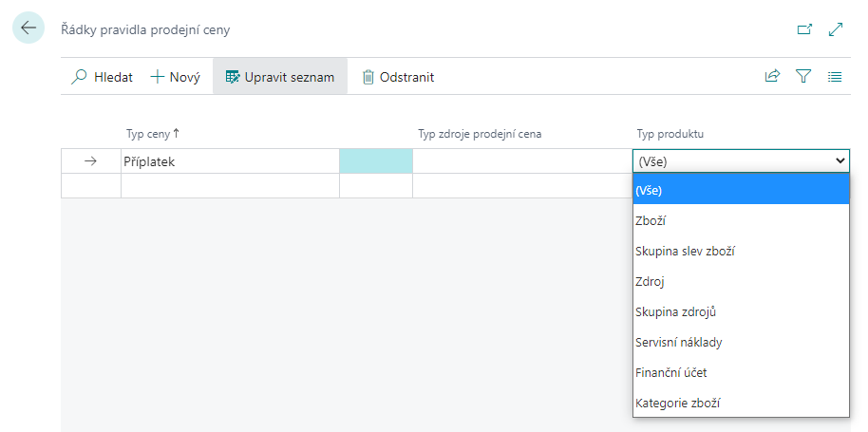This screenshot has height=432, width=868.
Task: Click Odstranit to delete the row
Action: point(397,77)
